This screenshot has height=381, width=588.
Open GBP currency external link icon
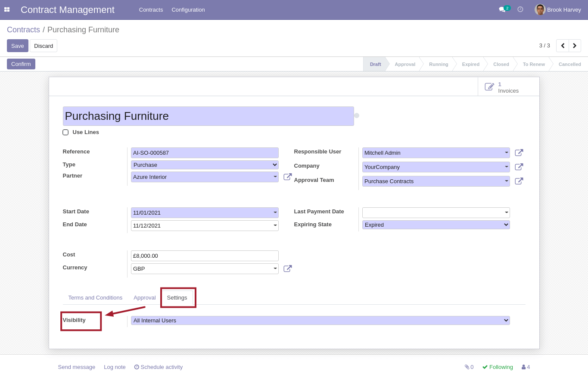[287, 268]
